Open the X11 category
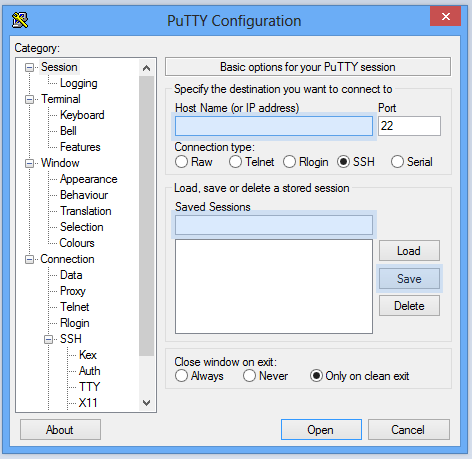 point(88,403)
